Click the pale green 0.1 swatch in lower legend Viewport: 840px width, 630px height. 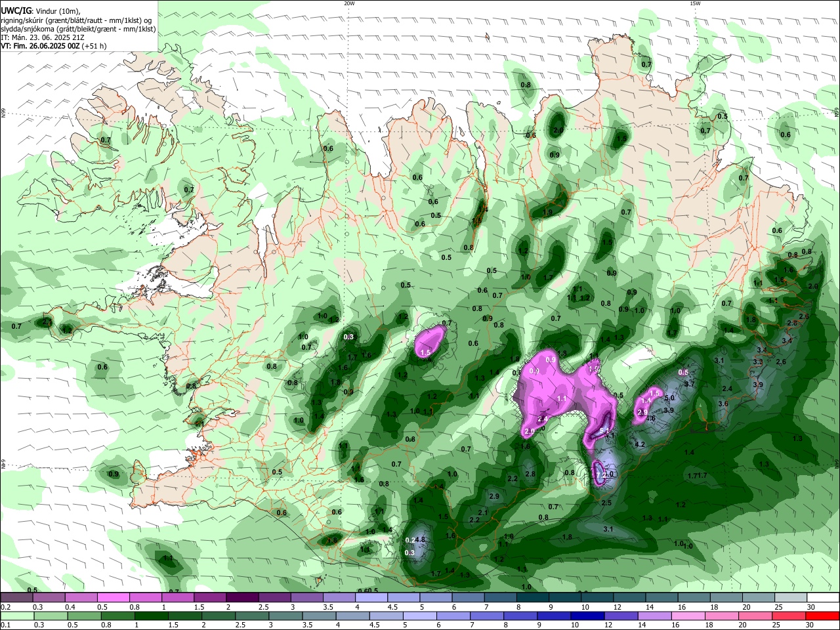(17, 616)
